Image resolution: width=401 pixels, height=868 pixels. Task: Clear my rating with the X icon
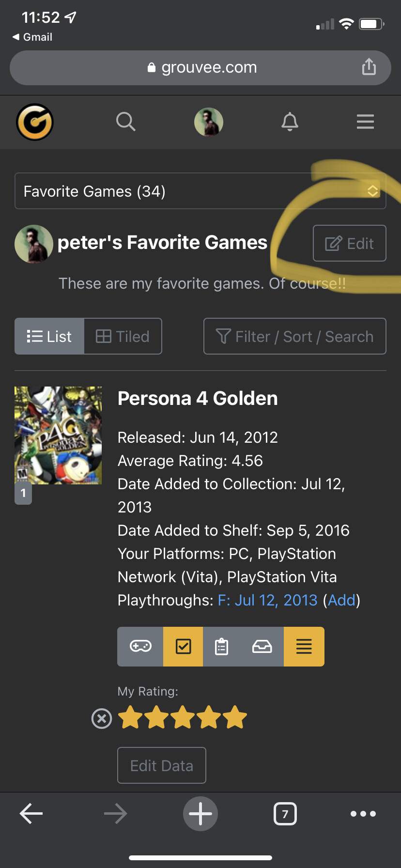102,718
